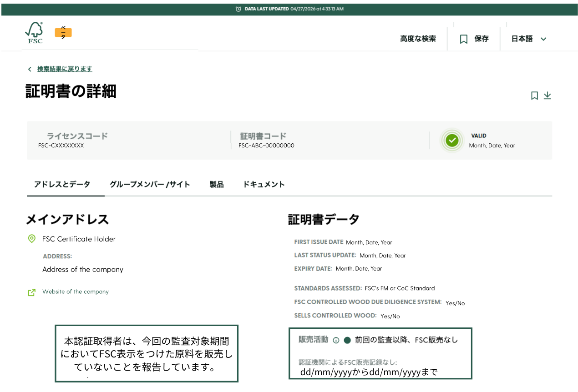Viewport: 578px width, 392px height.
Task: Click the SELLS CONTROLLED WOOD label
Action: tap(335, 316)
